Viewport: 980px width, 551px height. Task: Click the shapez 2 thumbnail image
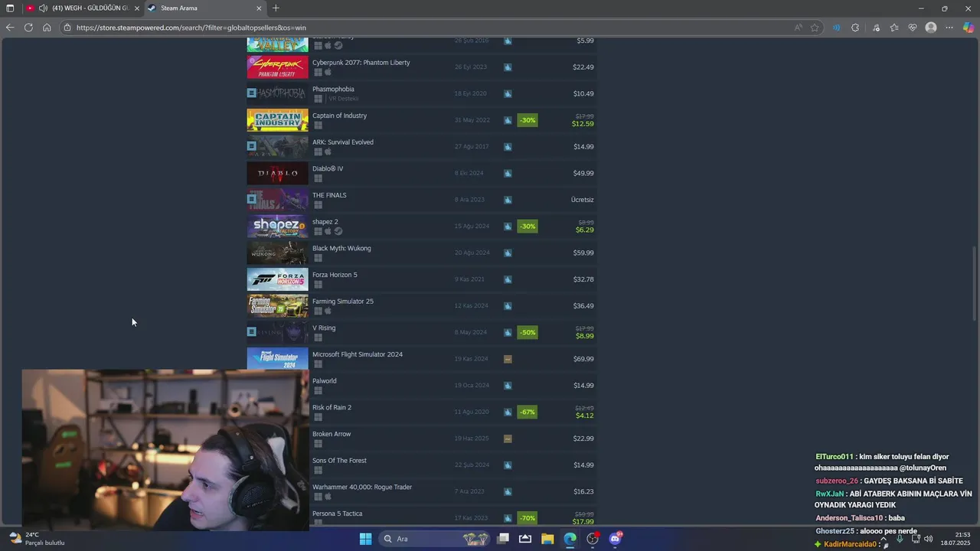click(277, 227)
